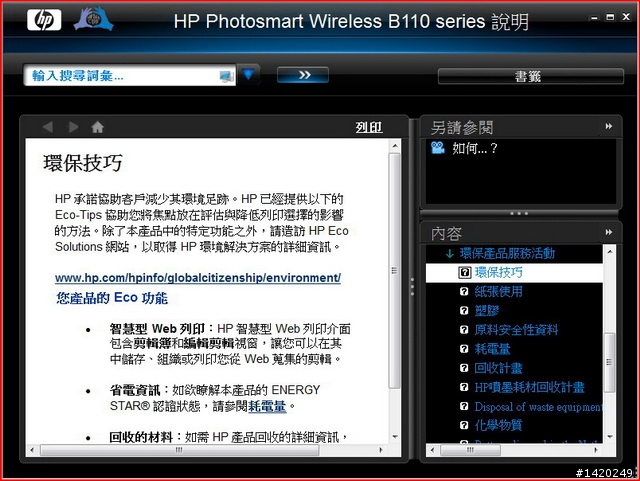Open the search history dropdown arrow
The height and width of the screenshot is (481, 640).
248,74
